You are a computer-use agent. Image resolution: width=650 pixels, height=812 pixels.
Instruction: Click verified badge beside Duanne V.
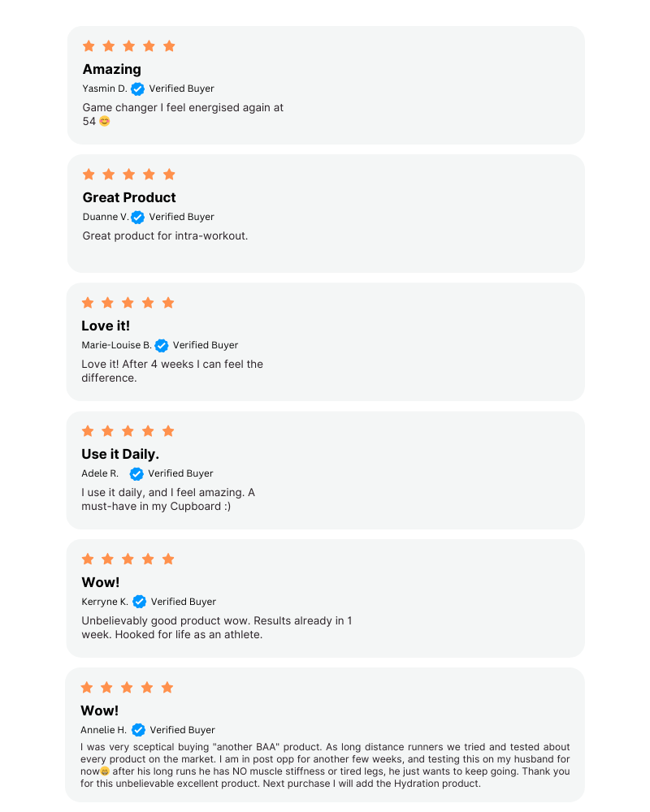pos(138,217)
